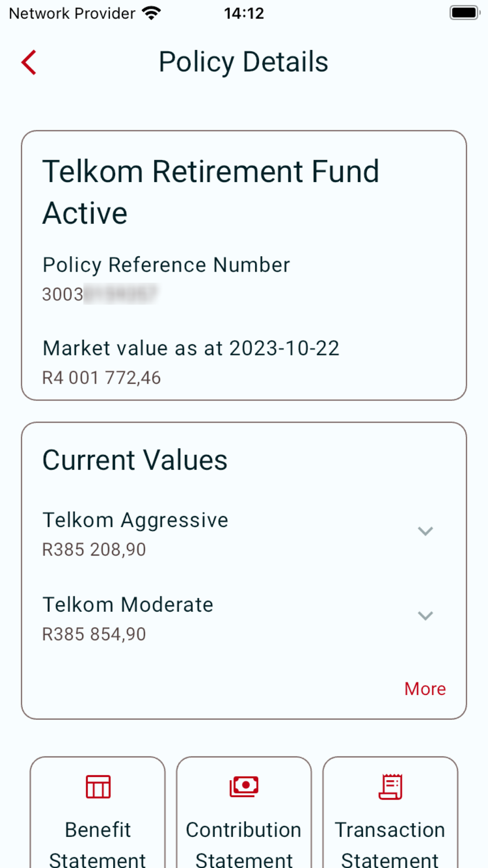Tap the Wi-Fi status icon
Viewport: 488px width, 868px height.
tap(152, 13)
